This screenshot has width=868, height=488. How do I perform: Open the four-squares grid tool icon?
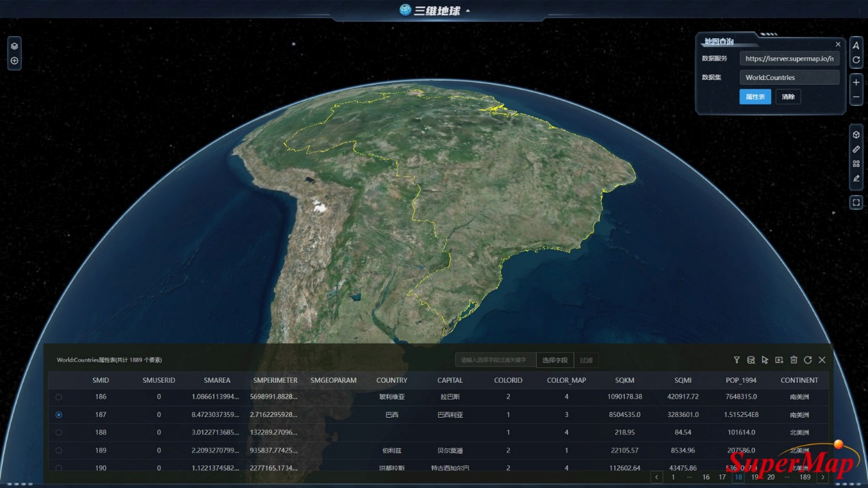point(856,164)
